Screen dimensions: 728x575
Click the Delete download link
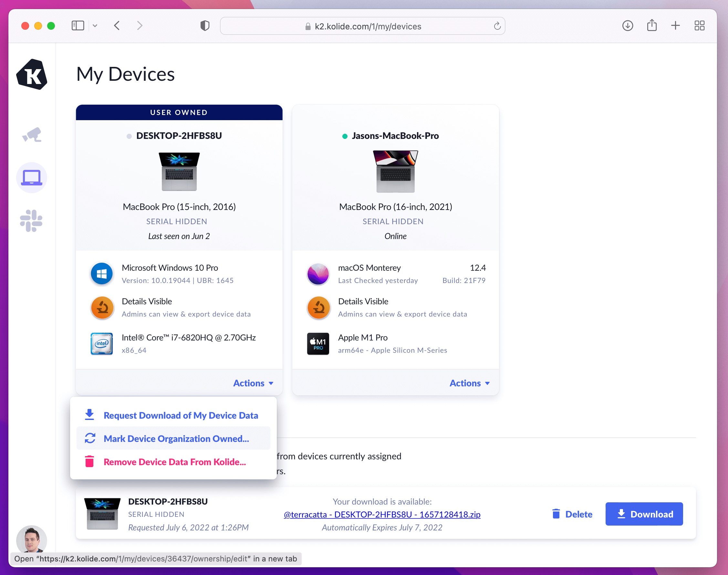point(572,514)
